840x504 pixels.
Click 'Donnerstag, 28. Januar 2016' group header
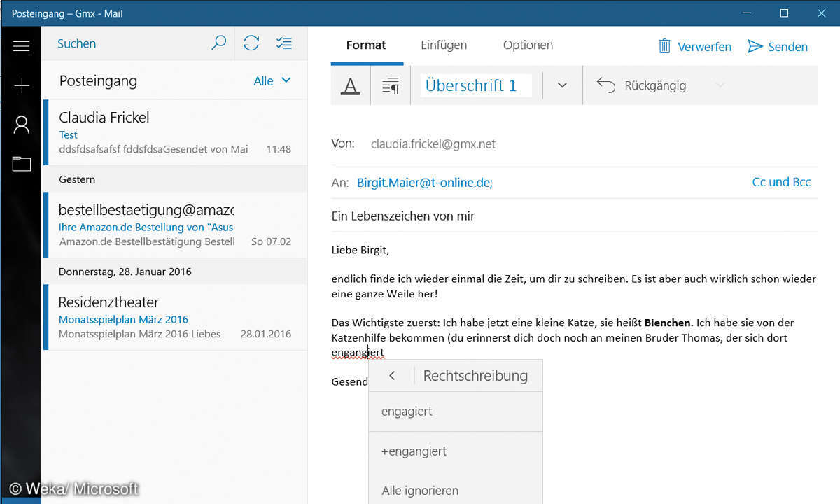pos(175,272)
